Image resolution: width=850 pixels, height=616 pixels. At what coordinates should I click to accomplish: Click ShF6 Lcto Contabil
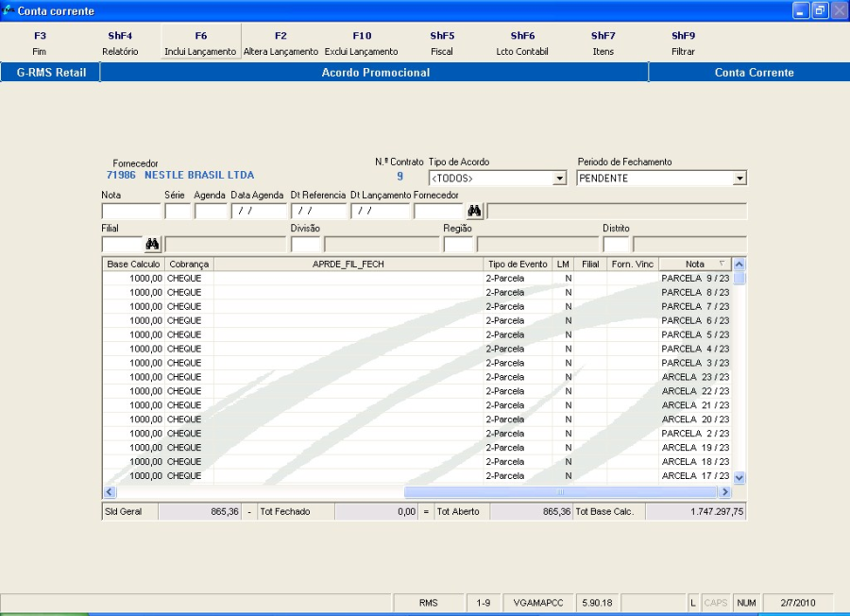pyautogui.click(x=522, y=43)
